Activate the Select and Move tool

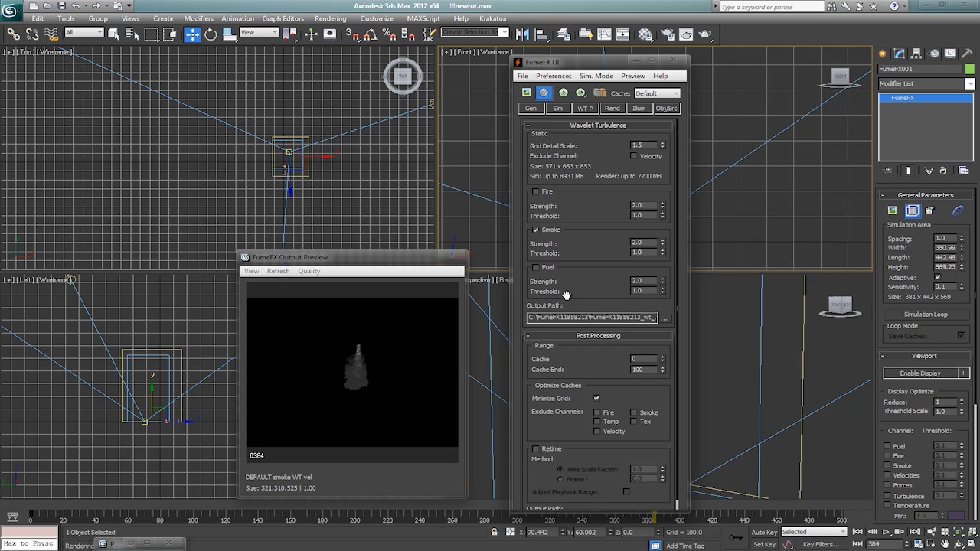pos(192,34)
